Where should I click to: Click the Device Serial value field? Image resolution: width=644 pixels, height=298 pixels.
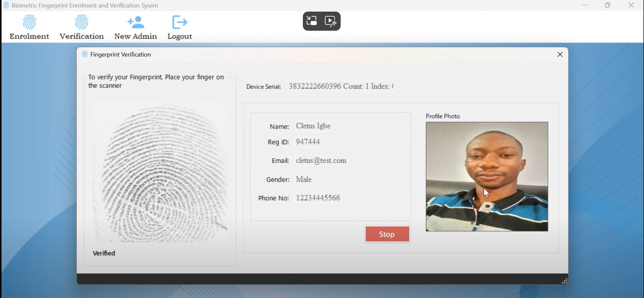[x=341, y=87]
